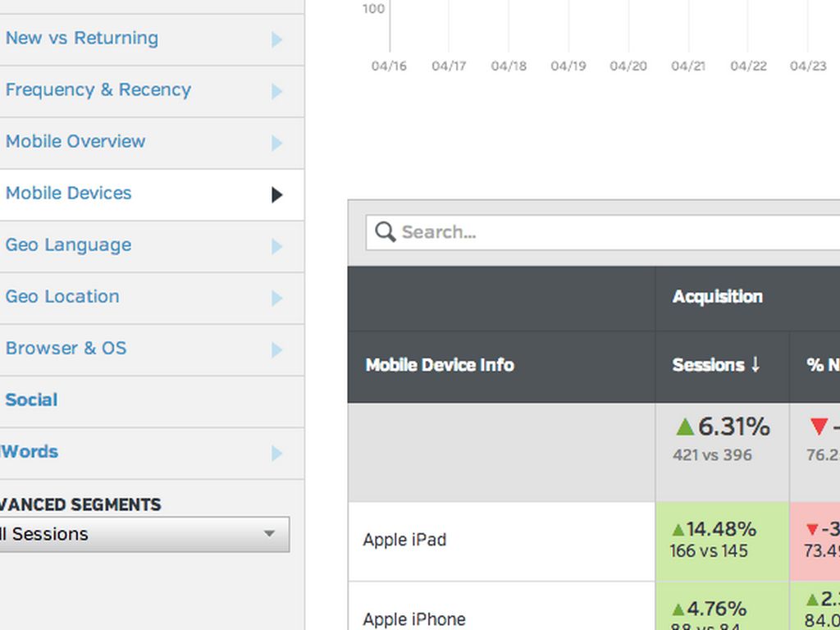Image resolution: width=840 pixels, height=630 pixels.
Task: Open the Geo Location report link
Action: pos(62,297)
